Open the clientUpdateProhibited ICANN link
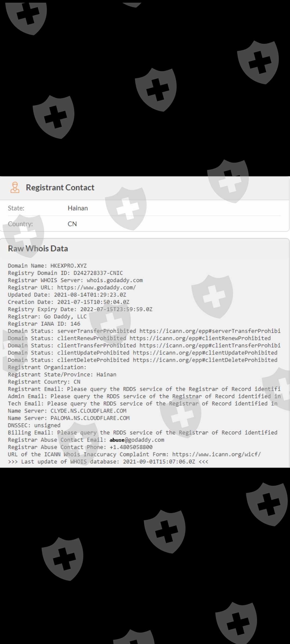The image size is (290, 644). pos(205,353)
